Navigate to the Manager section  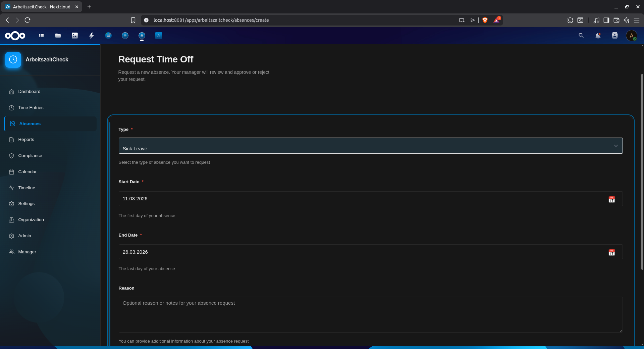click(27, 252)
